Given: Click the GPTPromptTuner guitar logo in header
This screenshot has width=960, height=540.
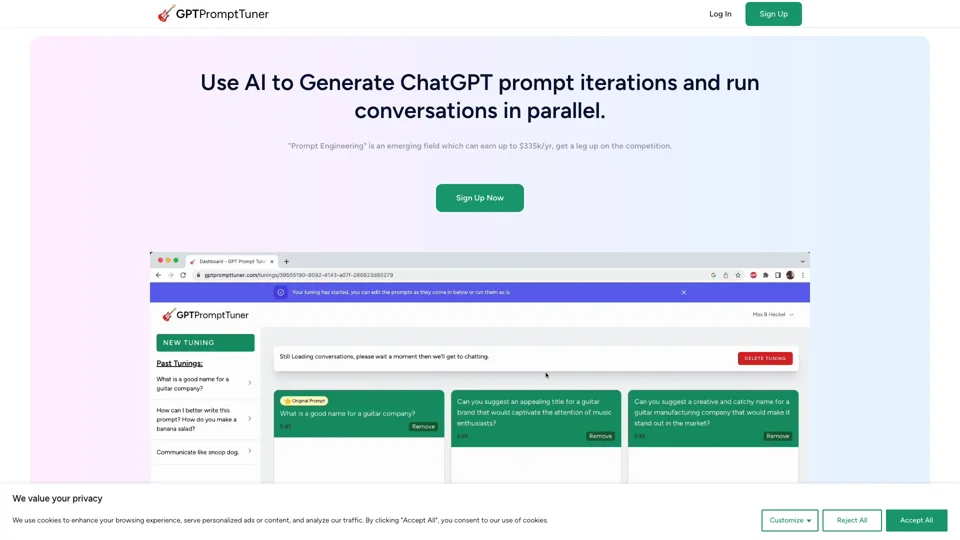Looking at the screenshot, I should (x=212, y=14).
